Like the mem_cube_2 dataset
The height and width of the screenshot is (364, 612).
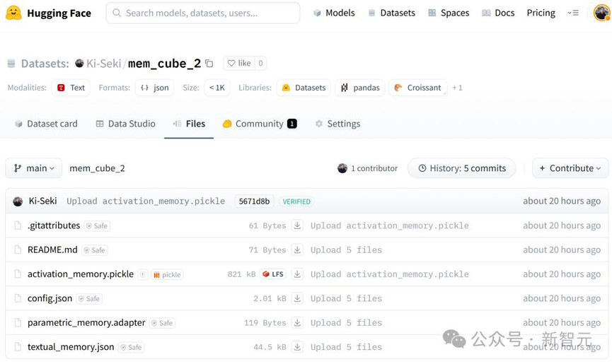click(x=239, y=63)
